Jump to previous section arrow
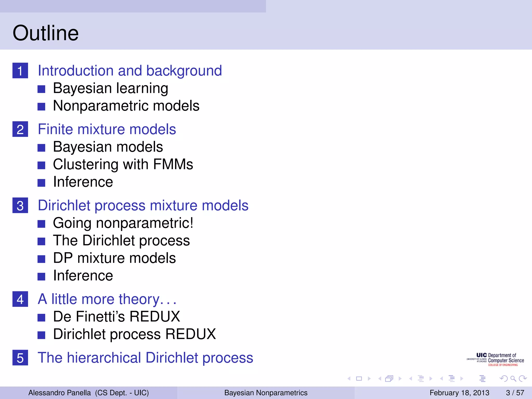The image size is (532, 399). tap(442, 378)
